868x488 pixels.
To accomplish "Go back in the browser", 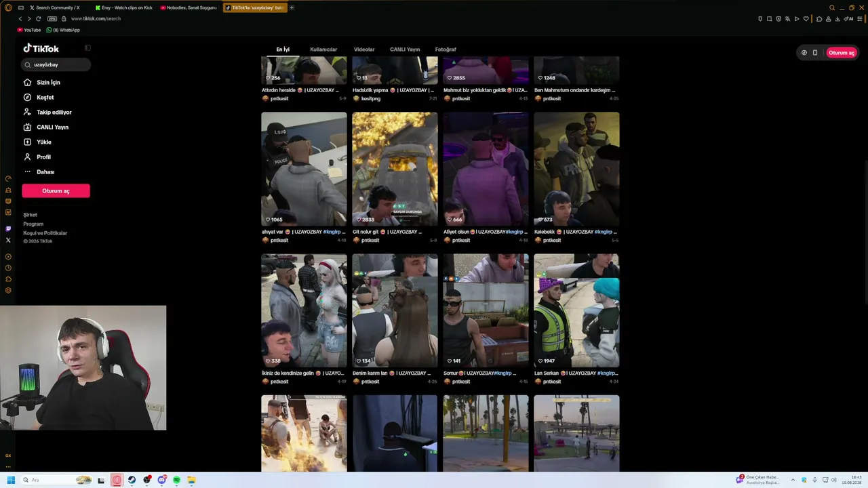I will coord(20,19).
